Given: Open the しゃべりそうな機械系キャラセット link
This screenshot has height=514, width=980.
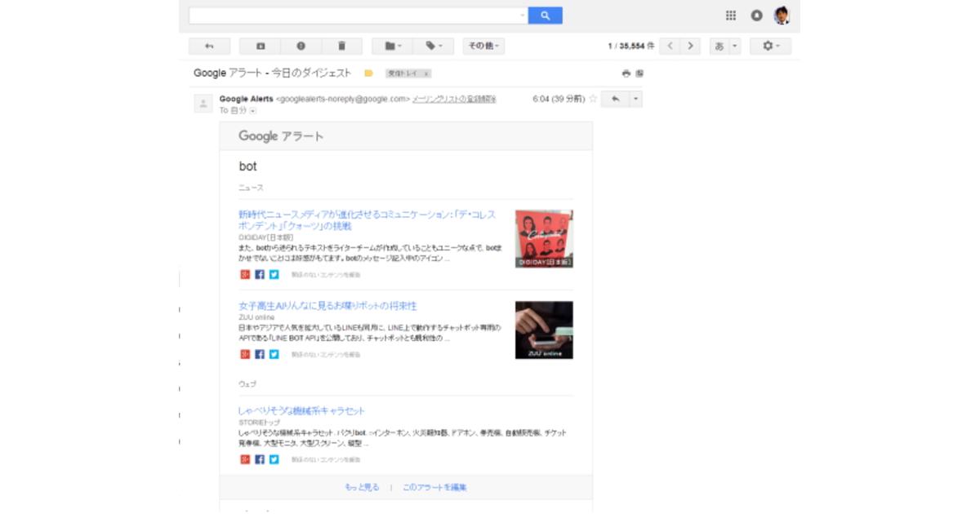Looking at the screenshot, I should [x=301, y=410].
